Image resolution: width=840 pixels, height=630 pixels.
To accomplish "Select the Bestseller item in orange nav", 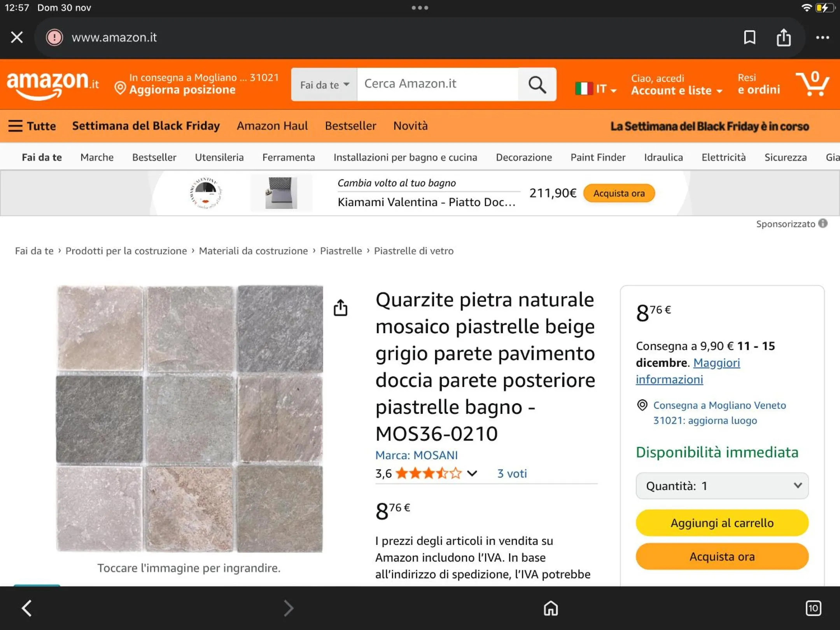I will pos(350,126).
